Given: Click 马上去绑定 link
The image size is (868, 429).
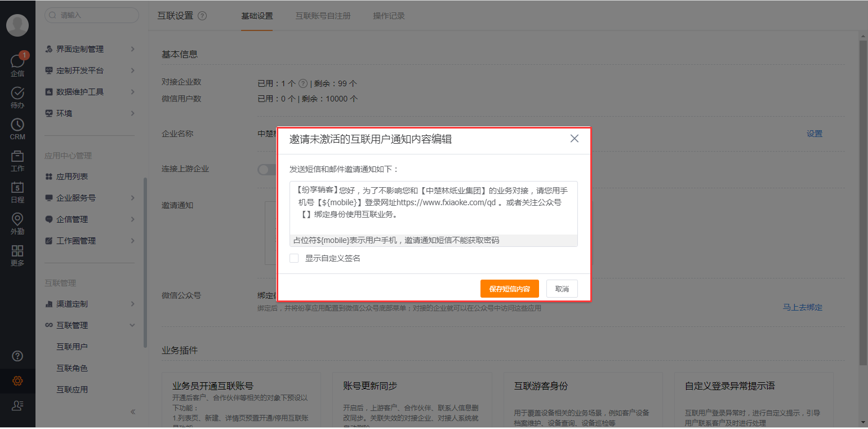Looking at the screenshot, I should [x=803, y=307].
